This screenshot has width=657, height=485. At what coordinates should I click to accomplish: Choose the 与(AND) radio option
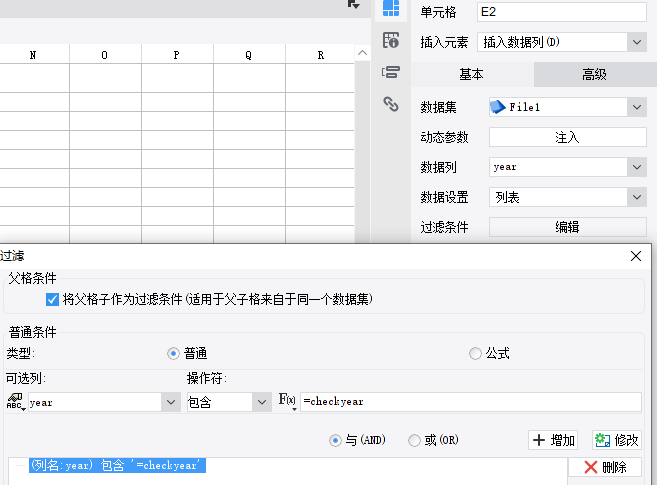(335, 440)
